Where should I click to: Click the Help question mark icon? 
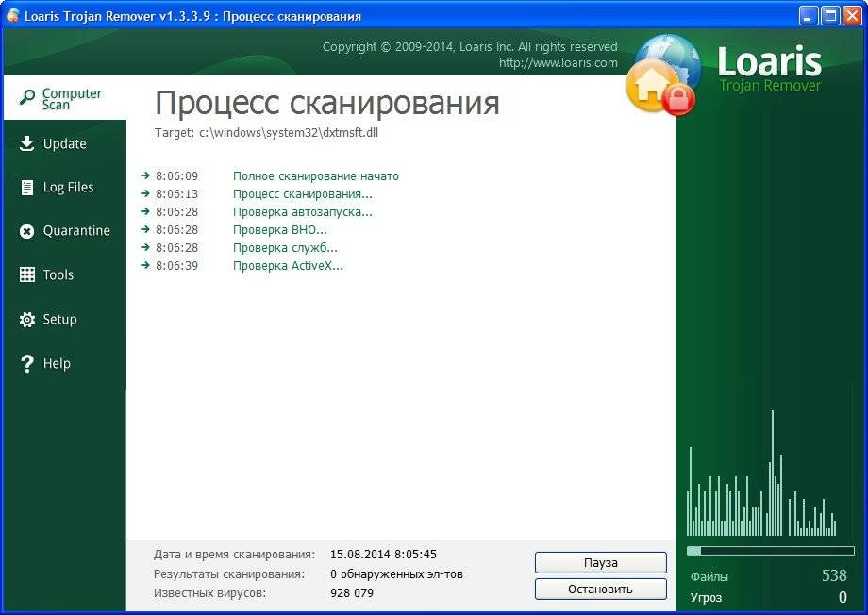point(26,364)
